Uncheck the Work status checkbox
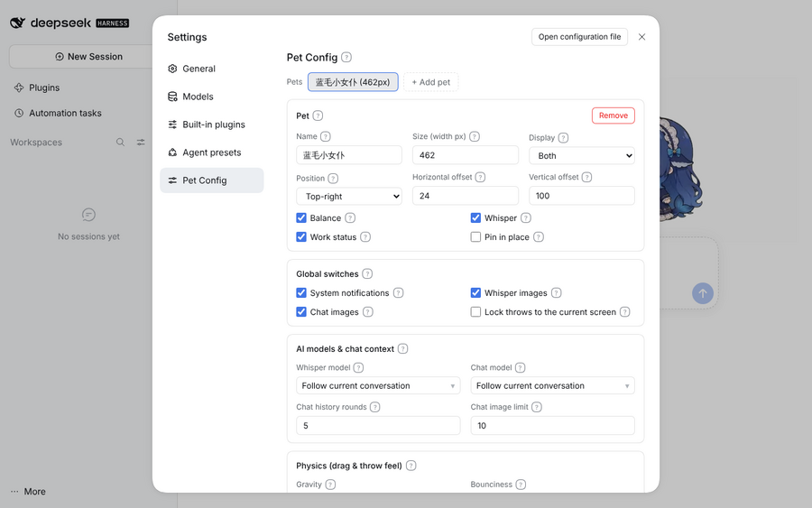Image resolution: width=812 pixels, height=508 pixels. [x=301, y=237]
